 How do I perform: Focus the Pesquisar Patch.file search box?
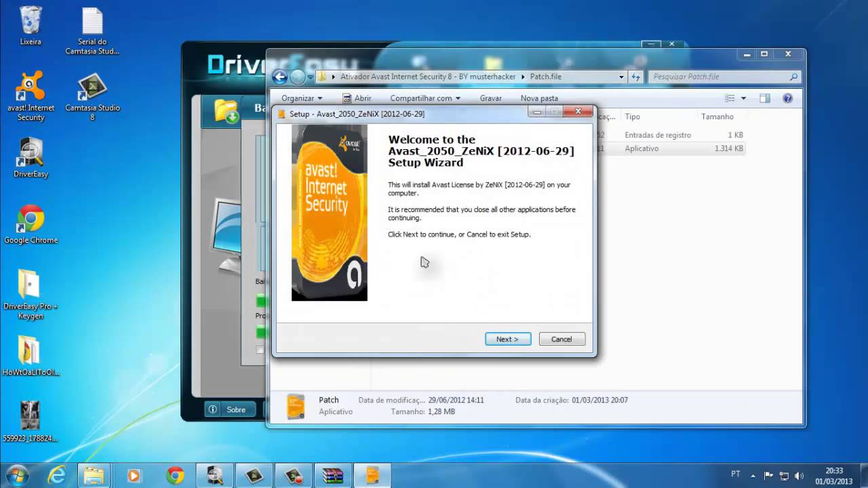coord(725,77)
